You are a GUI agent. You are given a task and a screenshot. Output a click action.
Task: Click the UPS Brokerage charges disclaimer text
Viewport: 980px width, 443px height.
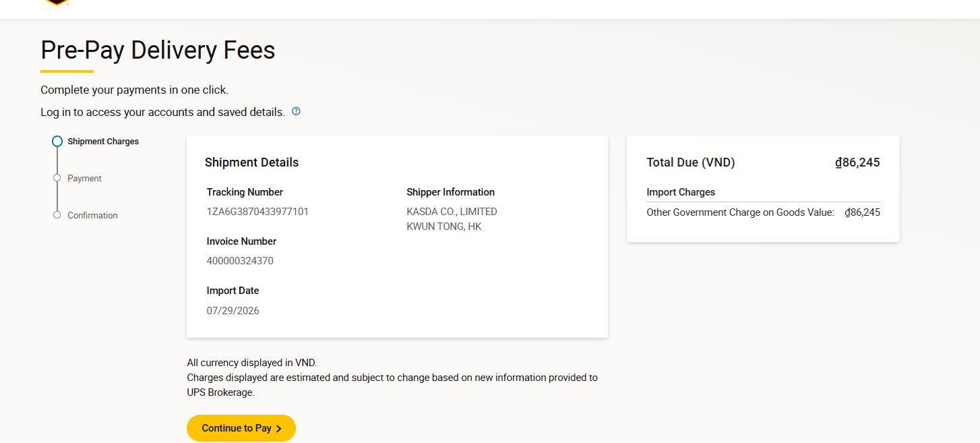coord(392,385)
